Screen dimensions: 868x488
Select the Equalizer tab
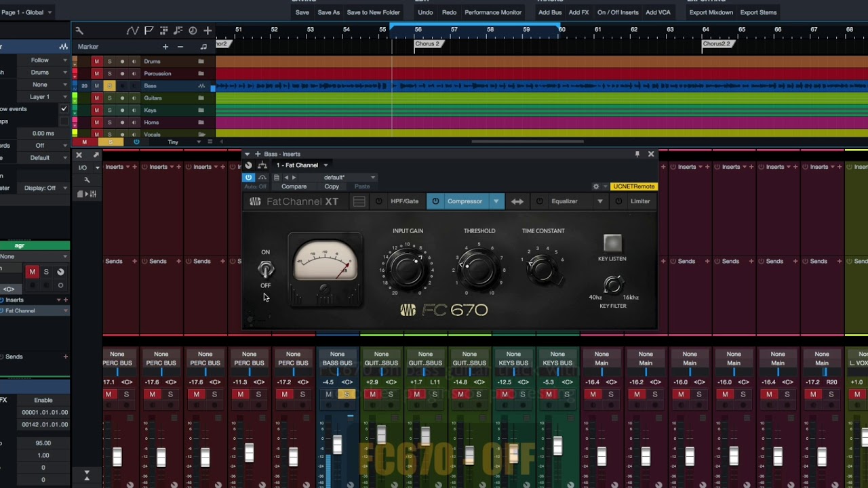[x=564, y=201]
